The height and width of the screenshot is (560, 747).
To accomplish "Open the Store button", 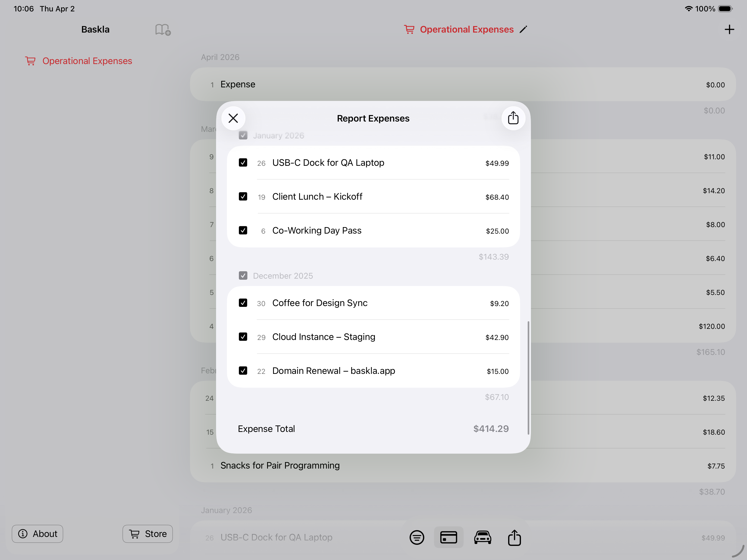I will click(x=148, y=534).
